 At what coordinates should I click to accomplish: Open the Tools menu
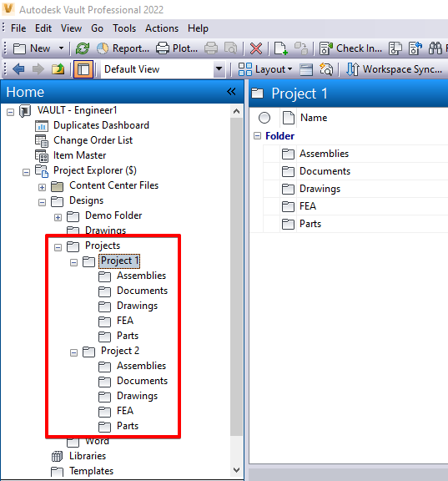pos(124,28)
